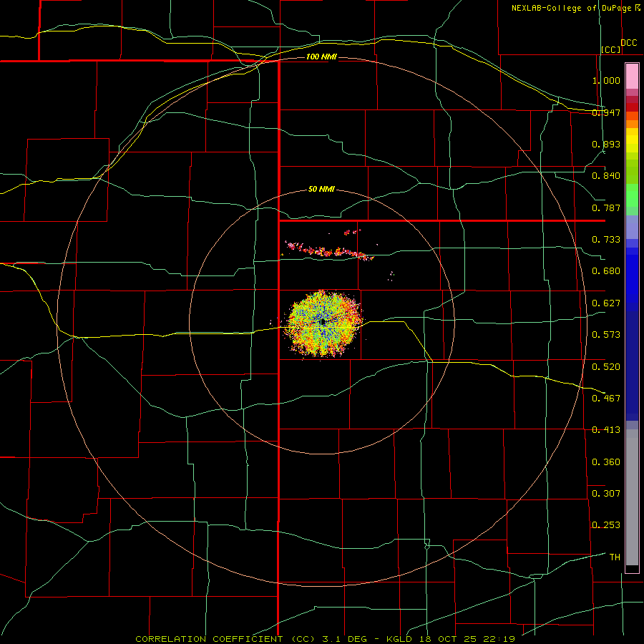Image resolution: width=644 pixels, height=644 pixels.
Task: Click the circular radar echo cluster at center
Action: tap(323, 323)
